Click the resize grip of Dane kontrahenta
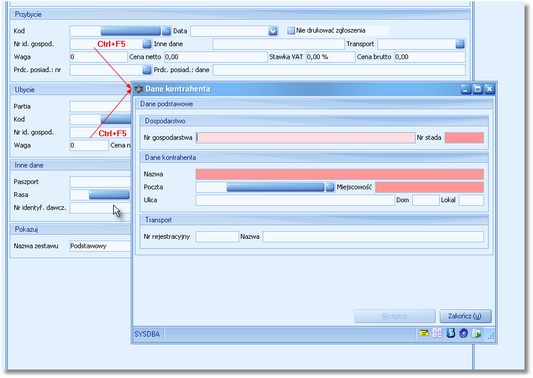533x378 pixels. (491, 336)
